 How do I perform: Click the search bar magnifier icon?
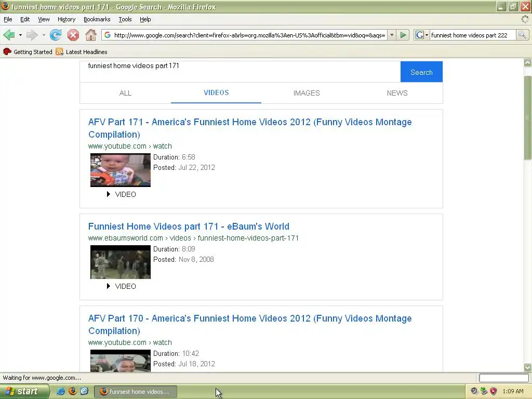(x=522, y=35)
